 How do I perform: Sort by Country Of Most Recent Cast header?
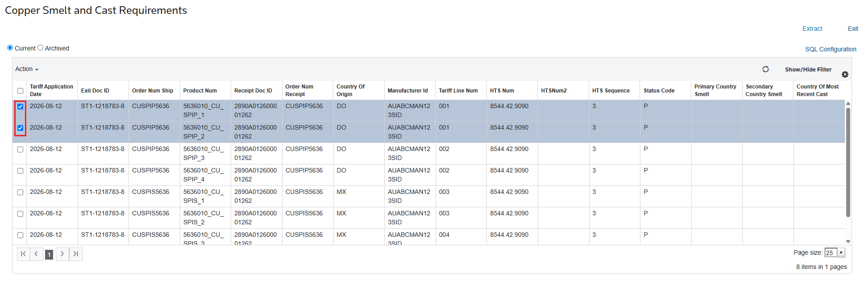[819, 90]
